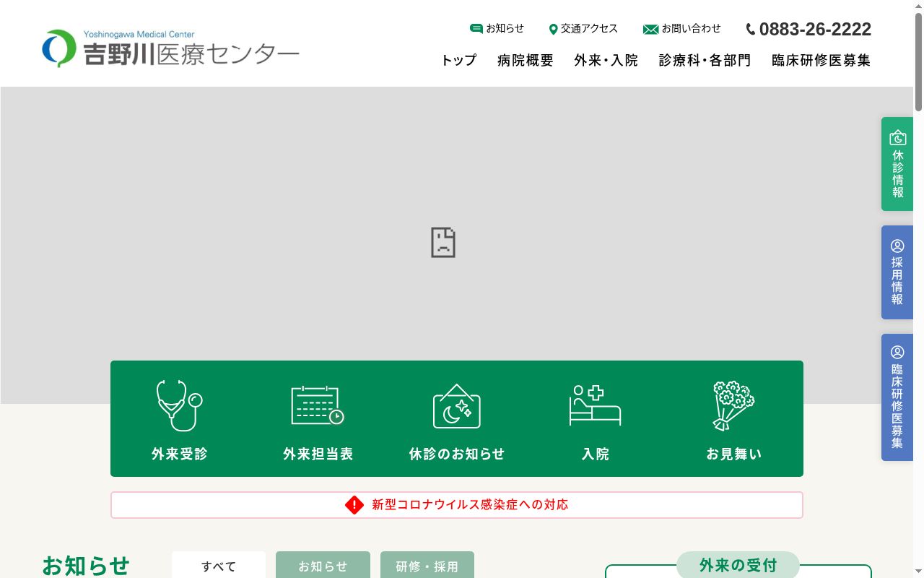Click the 入院 label
Viewport: 924px width, 578px height.
coord(595,454)
